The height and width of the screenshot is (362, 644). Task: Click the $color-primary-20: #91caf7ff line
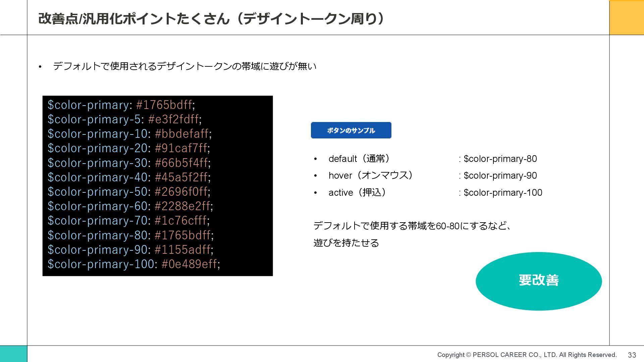129,148
